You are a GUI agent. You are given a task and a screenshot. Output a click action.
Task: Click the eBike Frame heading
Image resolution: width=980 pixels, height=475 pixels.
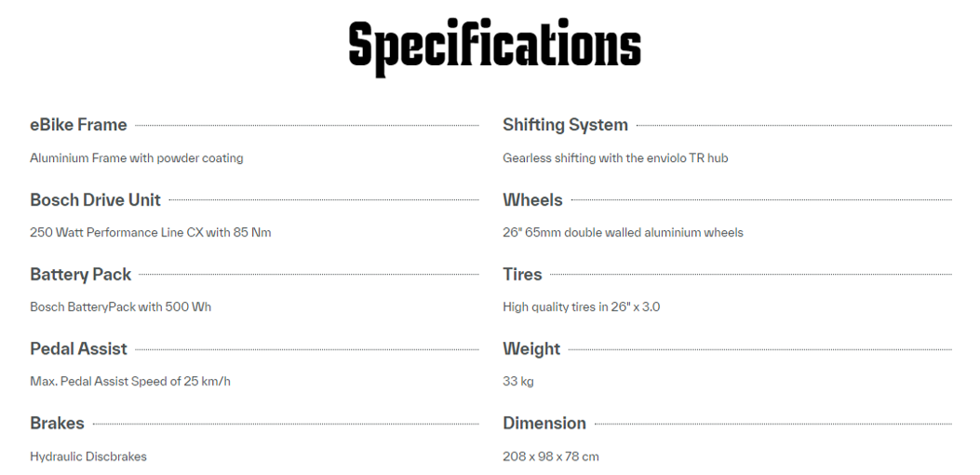[x=78, y=125]
